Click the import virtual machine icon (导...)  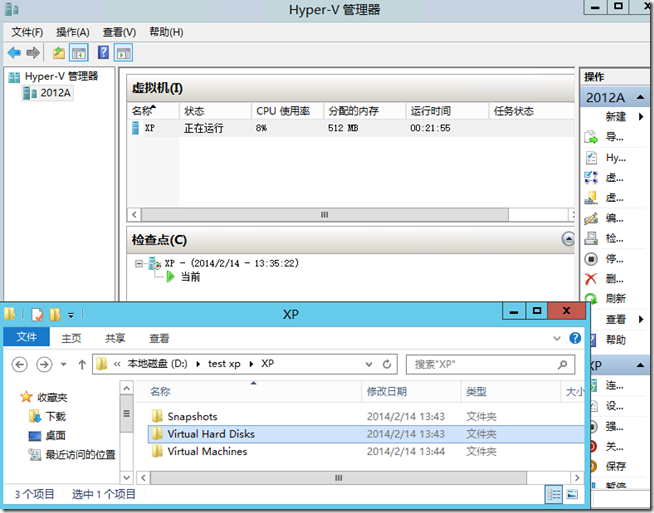click(x=591, y=137)
